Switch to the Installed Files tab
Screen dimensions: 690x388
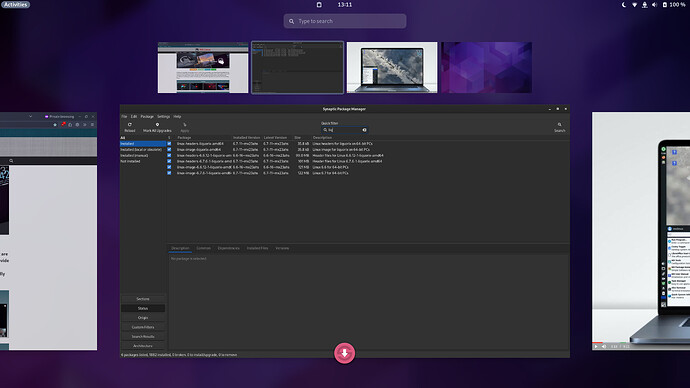[257, 248]
